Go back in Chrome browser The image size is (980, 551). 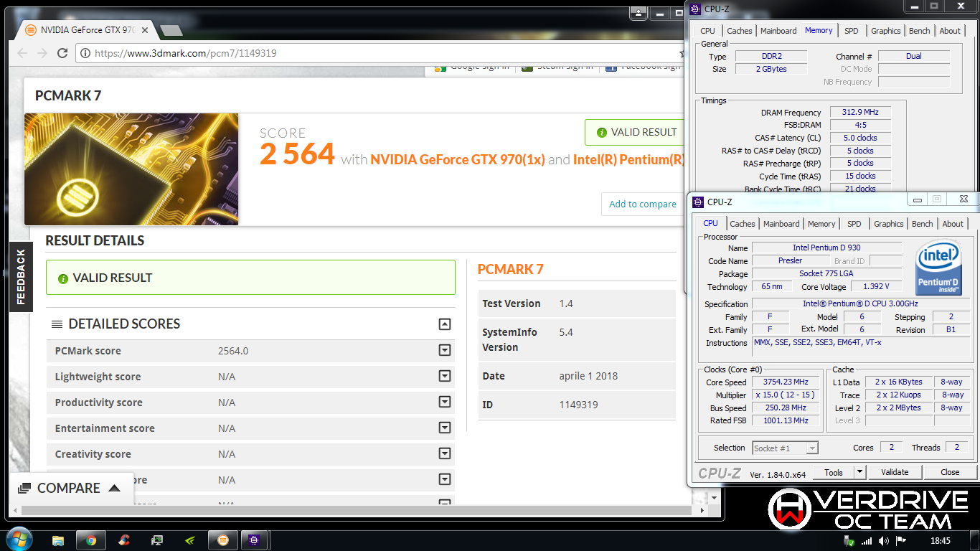pos(22,53)
